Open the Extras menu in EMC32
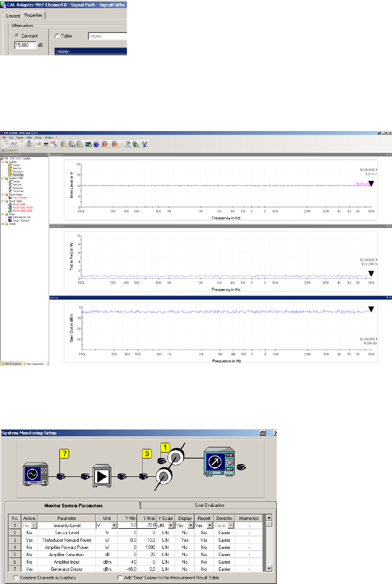392x584 pixels. click(39, 138)
